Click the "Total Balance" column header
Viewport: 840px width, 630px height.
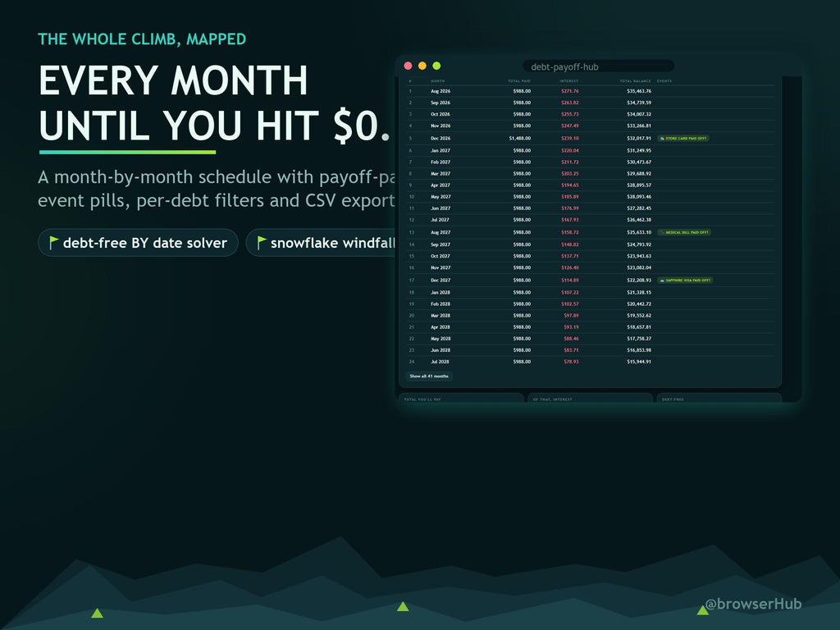click(636, 81)
